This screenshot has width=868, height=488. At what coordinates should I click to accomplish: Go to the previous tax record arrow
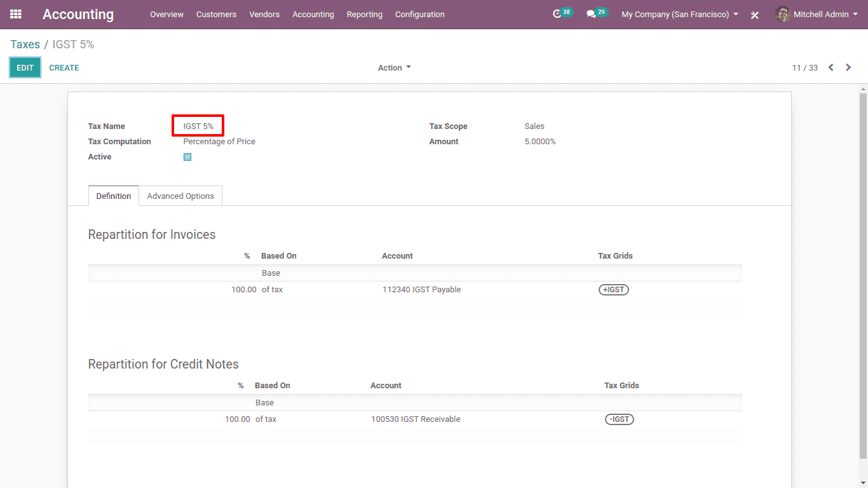[831, 67]
